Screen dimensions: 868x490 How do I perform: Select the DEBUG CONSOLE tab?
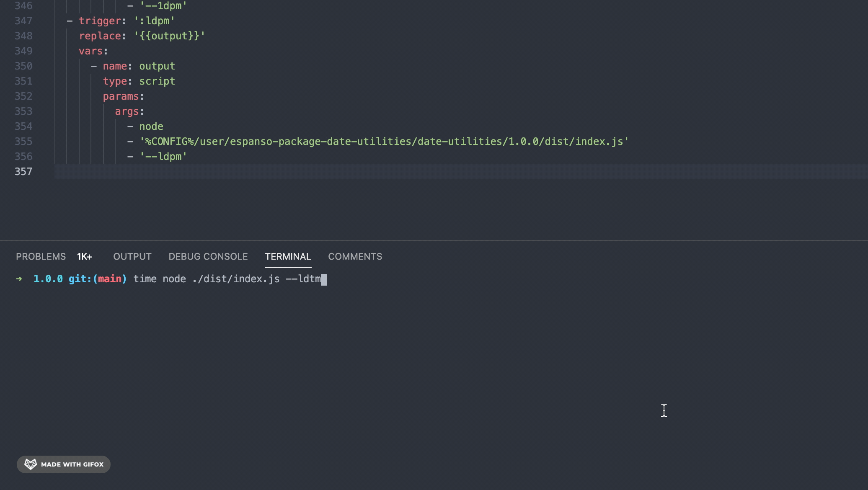pyautogui.click(x=208, y=256)
